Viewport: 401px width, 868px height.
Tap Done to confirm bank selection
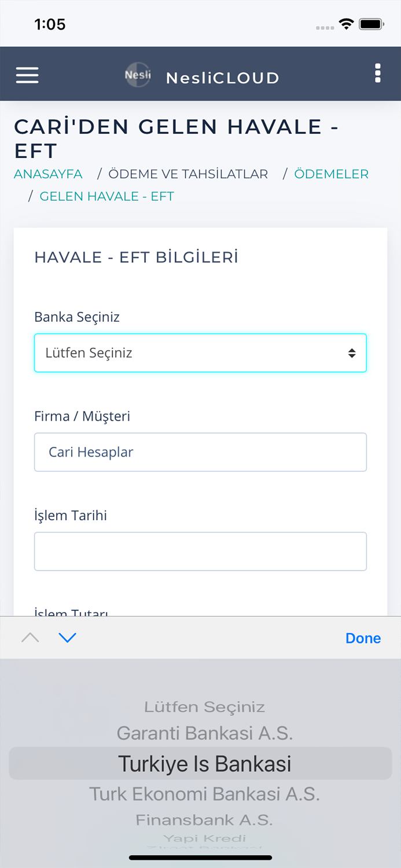click(363, 638)
